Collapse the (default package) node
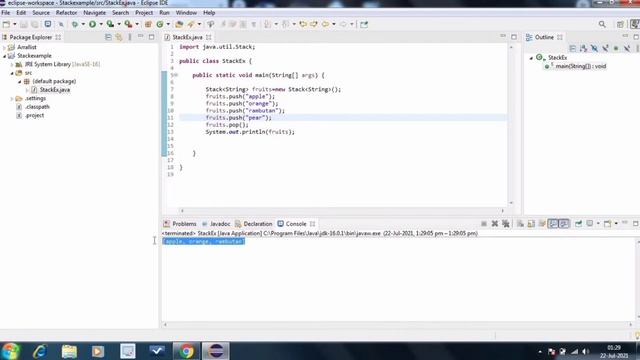Viewport: 640px width, 360px height. [19, 82]
